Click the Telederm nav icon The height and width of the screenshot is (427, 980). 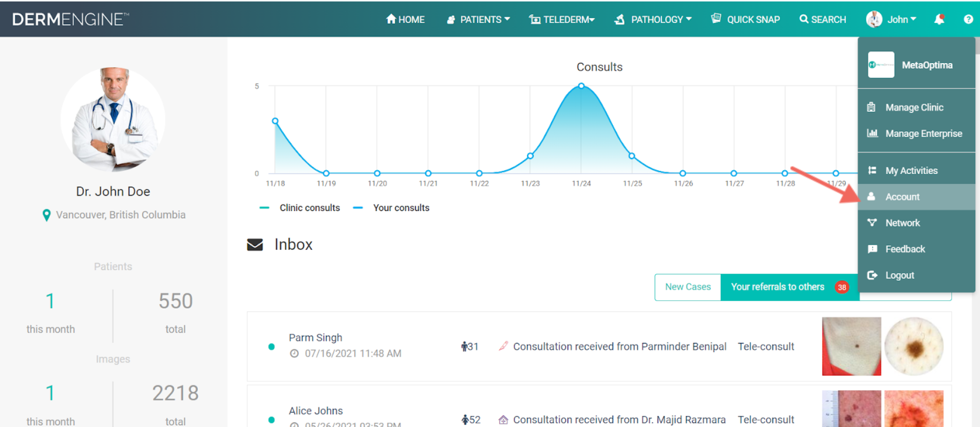(535, 20)
